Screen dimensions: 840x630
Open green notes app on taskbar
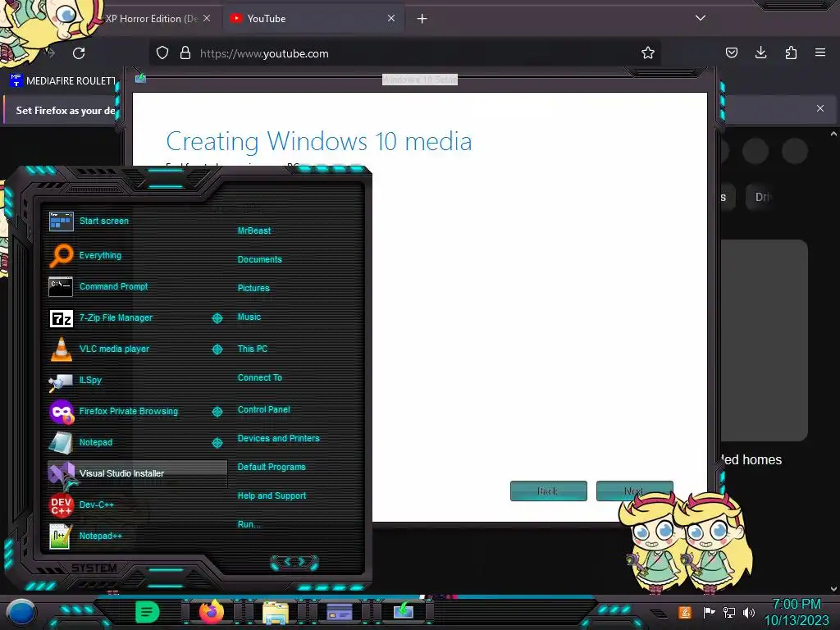148,612
